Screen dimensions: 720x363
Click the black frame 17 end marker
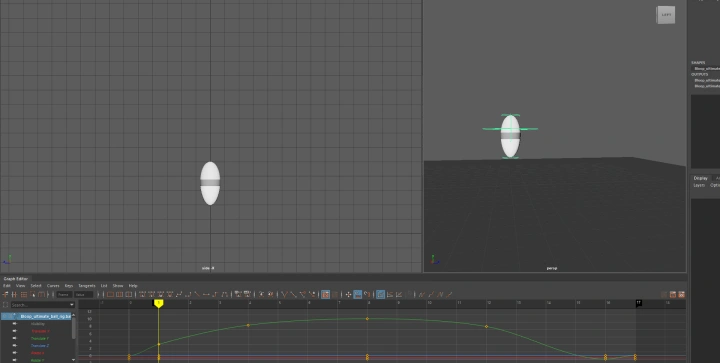(x=639, y=303)
